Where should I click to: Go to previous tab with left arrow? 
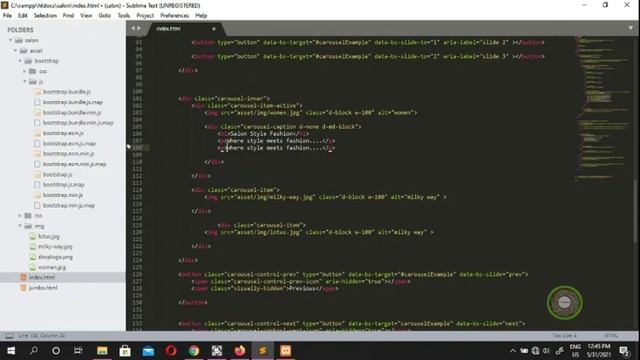(133, 28)
